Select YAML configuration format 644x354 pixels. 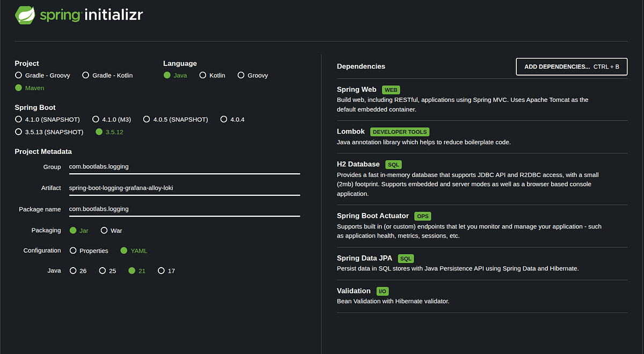click(134, 251)
